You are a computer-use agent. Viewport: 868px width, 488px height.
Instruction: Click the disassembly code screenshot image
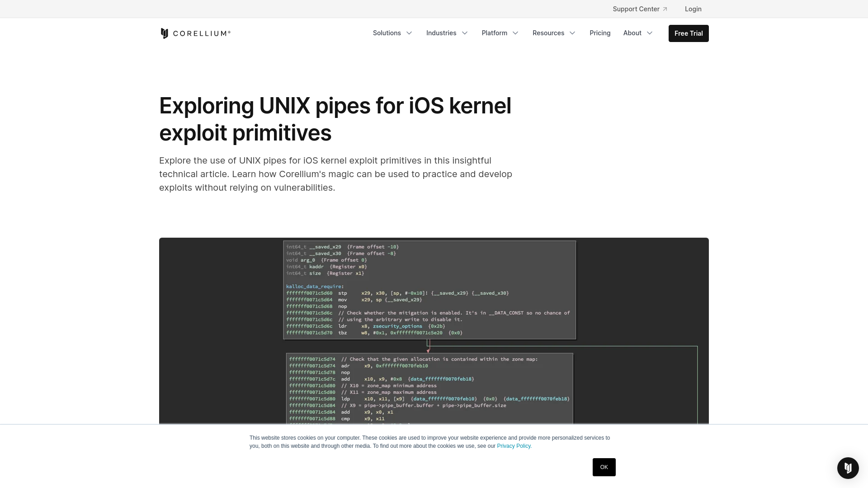pyautogui.click(x=434, y=331)
